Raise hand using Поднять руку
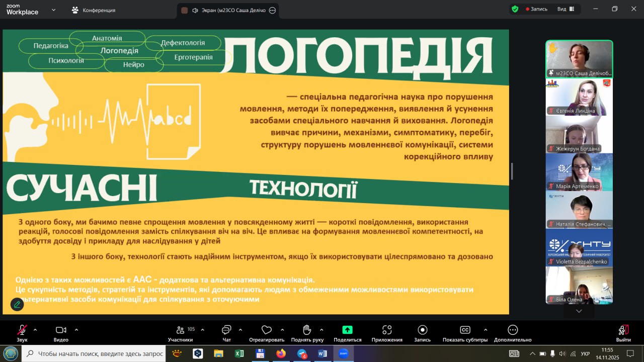644x362 pixels. tap(307, 330)
